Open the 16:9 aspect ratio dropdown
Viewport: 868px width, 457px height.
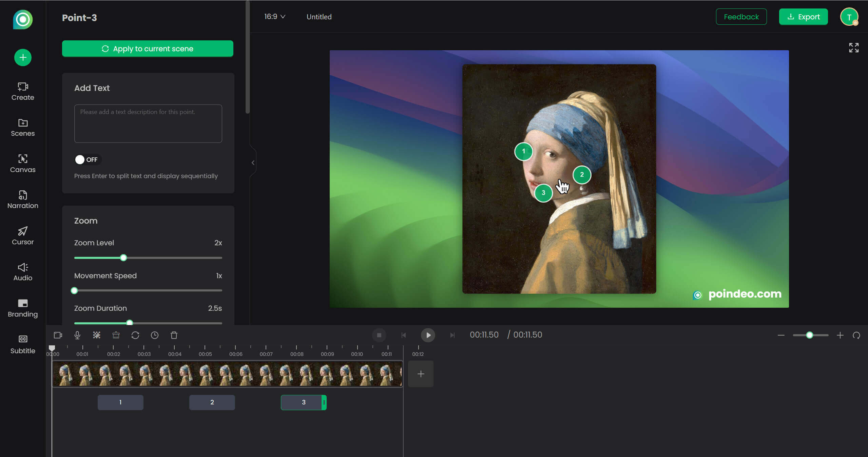click(x=275, y=17)
